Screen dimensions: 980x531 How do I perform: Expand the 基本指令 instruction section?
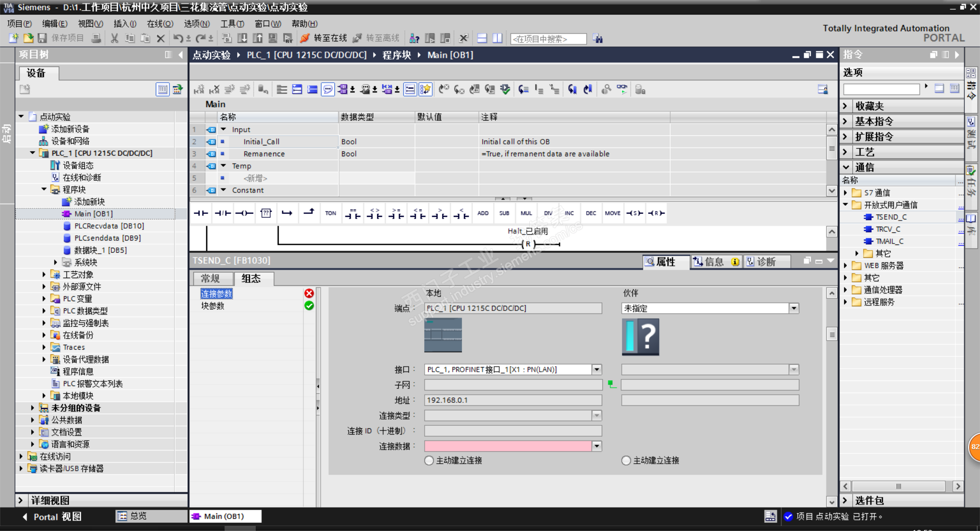click(x=845, y=122)
